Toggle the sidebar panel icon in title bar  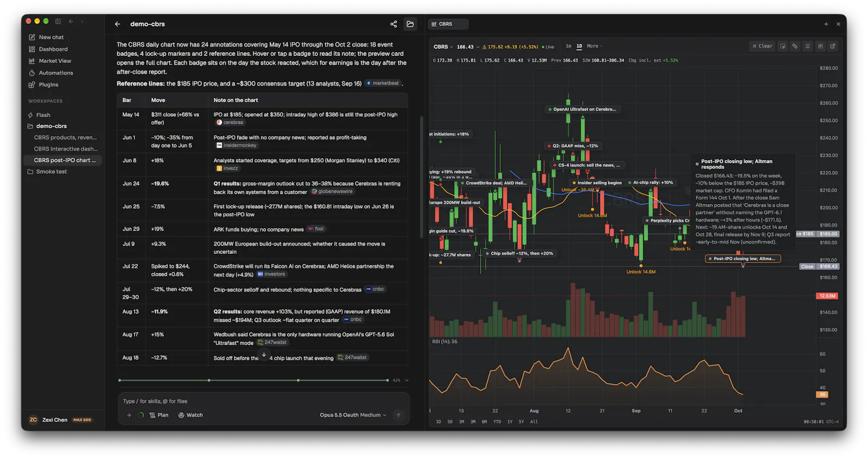click(x=58, y=22)
